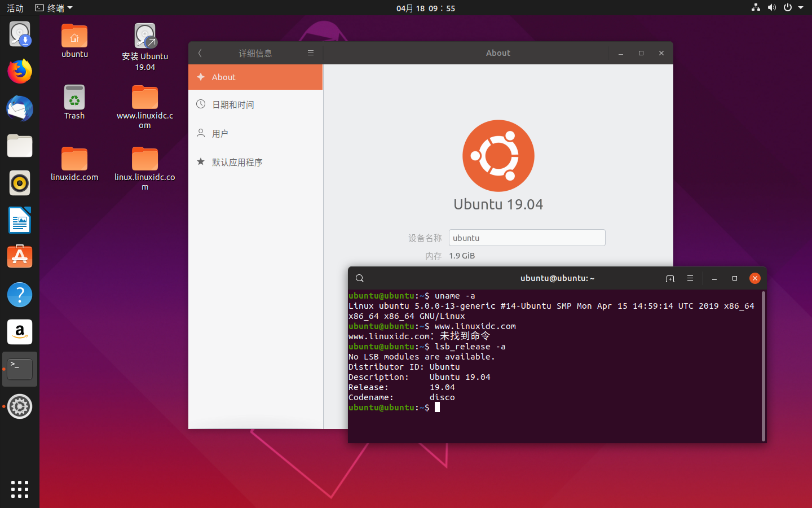Viewport: 812px width, 508px height.
Task: Minimize the About settings window
Action: tap(621, 53)
